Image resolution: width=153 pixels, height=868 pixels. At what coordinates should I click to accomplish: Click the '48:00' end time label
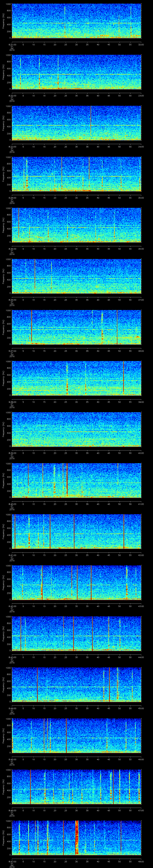pyautogui.click(x=141, y=861)
